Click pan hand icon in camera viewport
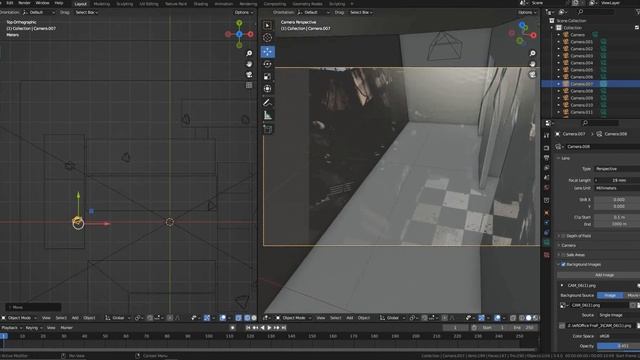 tap(532, 64)
